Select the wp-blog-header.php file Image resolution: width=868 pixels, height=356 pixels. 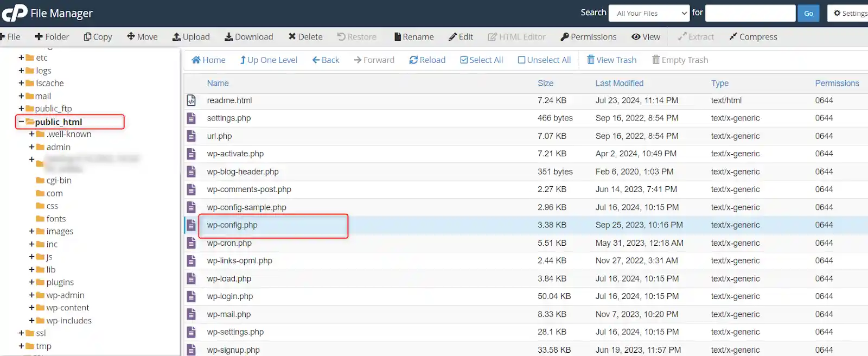tap(242, 171)
